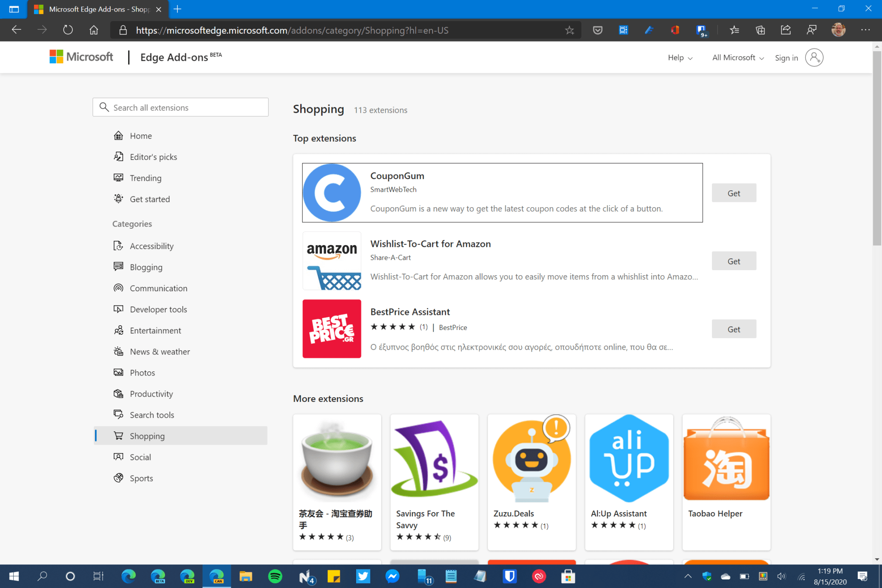This screenshot has width=882, height=588.
Task: Share the current page via the share icon
Action: (x=786, y=30)
